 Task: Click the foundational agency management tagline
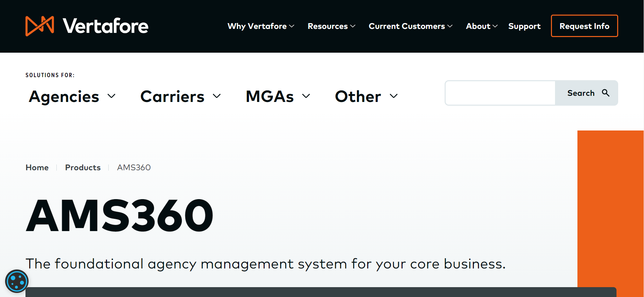(266, 264)
